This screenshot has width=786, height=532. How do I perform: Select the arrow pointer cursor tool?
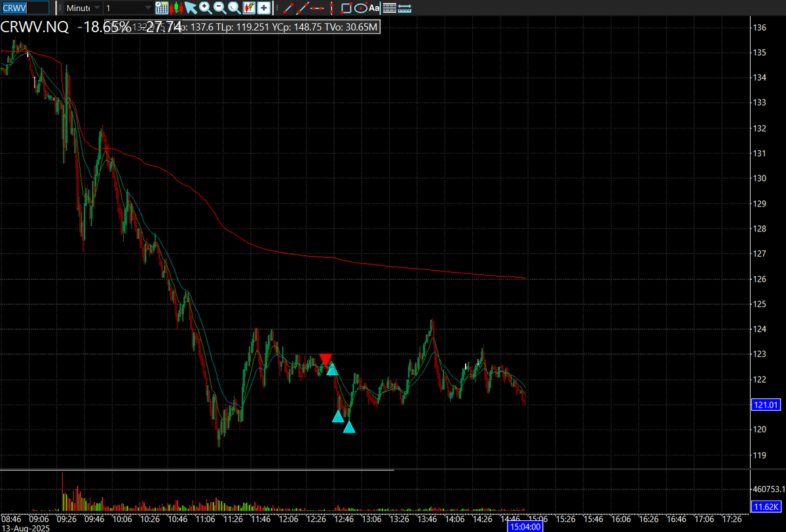(191, 8)
